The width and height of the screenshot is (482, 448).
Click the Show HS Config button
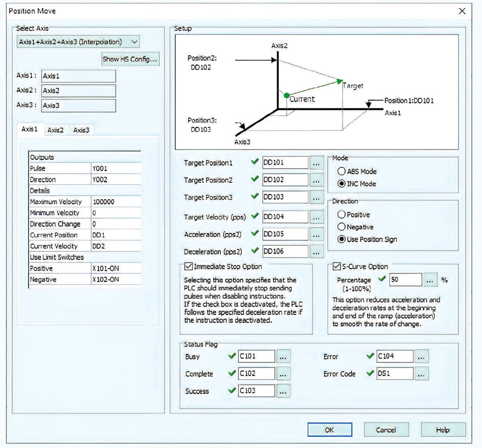click(x=130, y=59)
